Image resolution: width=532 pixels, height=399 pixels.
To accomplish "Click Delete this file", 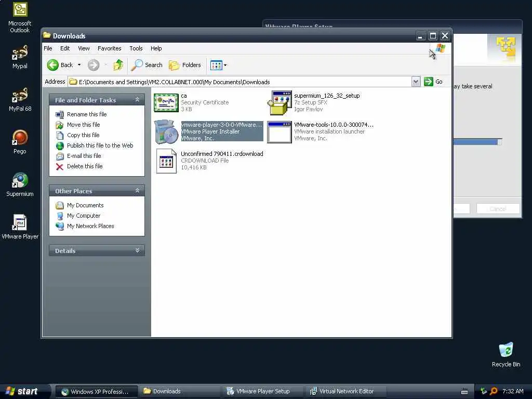I will point(85,166).
